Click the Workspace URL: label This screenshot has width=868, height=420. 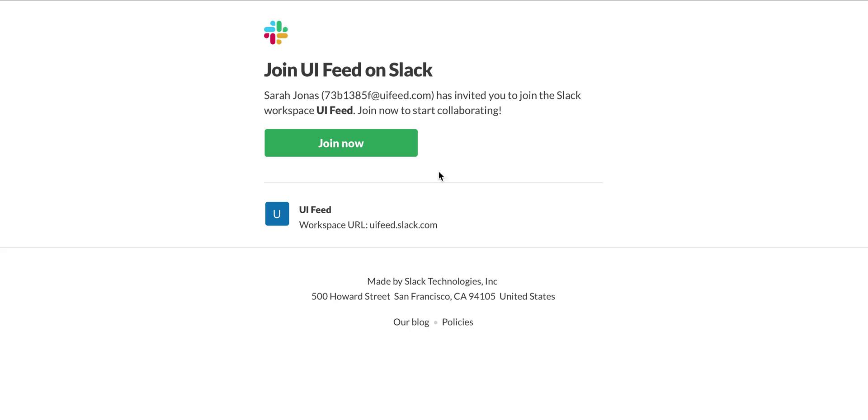(x=333, y=225)
